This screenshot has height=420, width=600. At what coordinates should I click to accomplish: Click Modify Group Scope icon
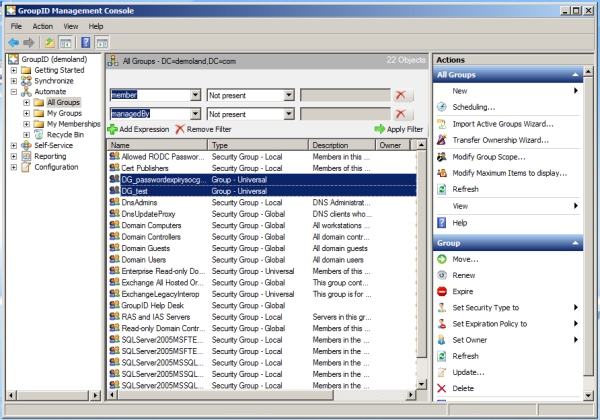442,156
